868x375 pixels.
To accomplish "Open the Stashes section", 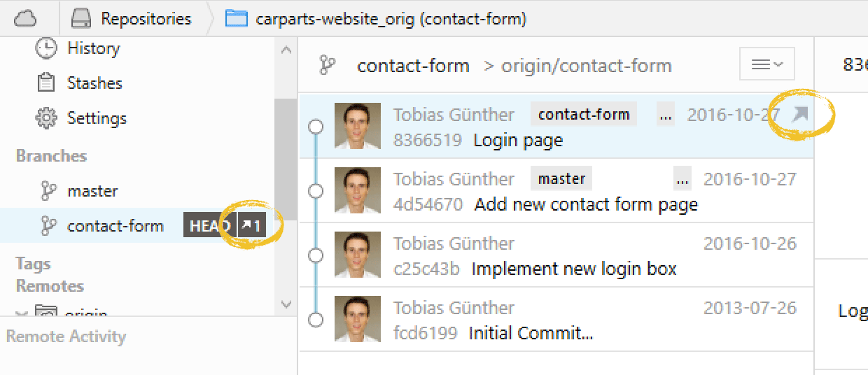I will 94,83.
